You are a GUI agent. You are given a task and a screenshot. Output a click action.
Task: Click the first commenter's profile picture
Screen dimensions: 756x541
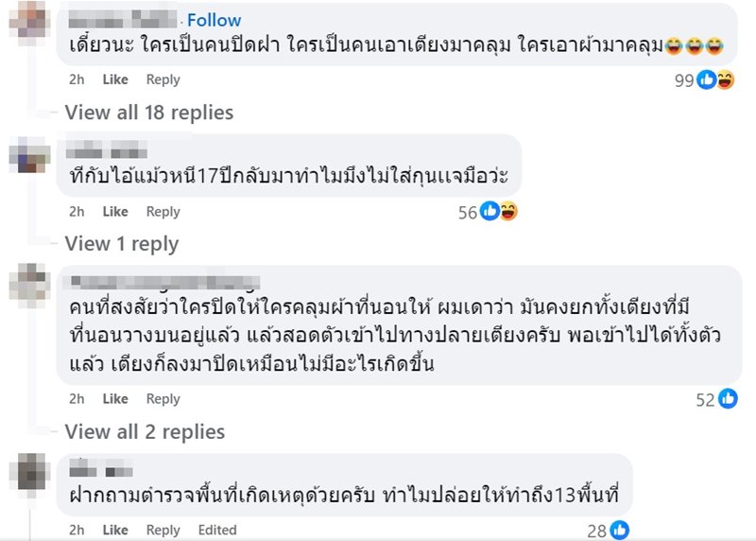coord(28,20)
